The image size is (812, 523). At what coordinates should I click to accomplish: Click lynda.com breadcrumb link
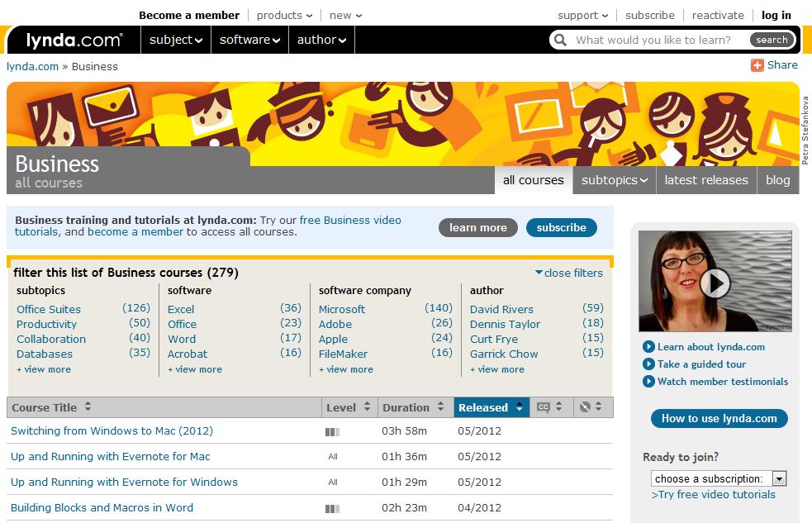(32, 67)
